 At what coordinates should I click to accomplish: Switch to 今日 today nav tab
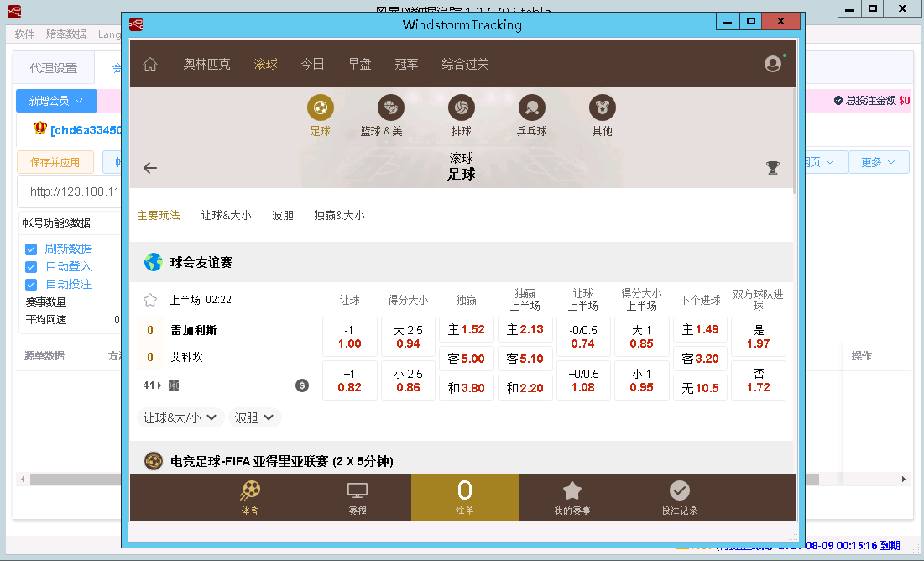[312, 64]
